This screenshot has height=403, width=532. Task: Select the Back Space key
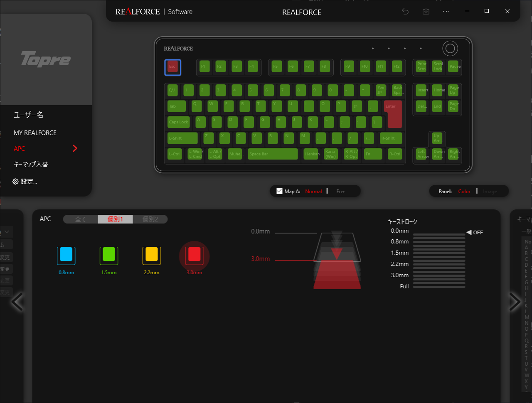tap(397, 90)
